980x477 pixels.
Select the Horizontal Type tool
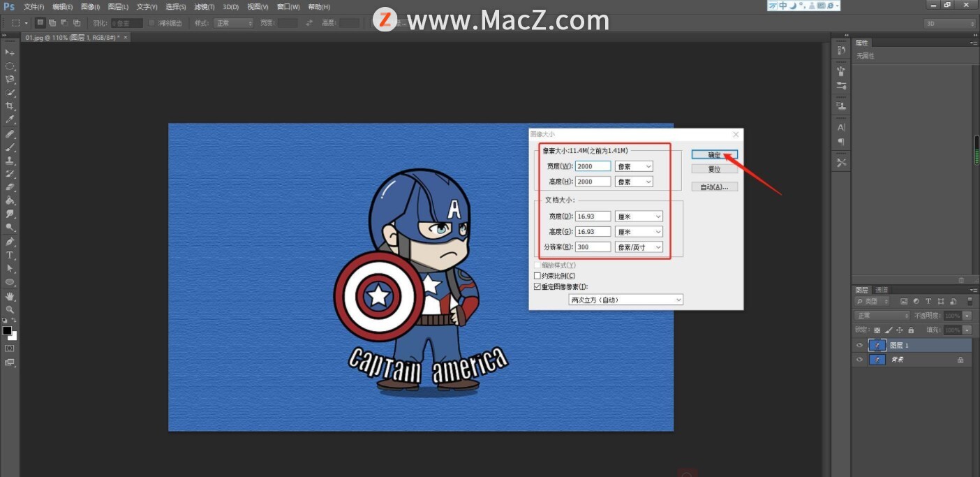[10, 255]
